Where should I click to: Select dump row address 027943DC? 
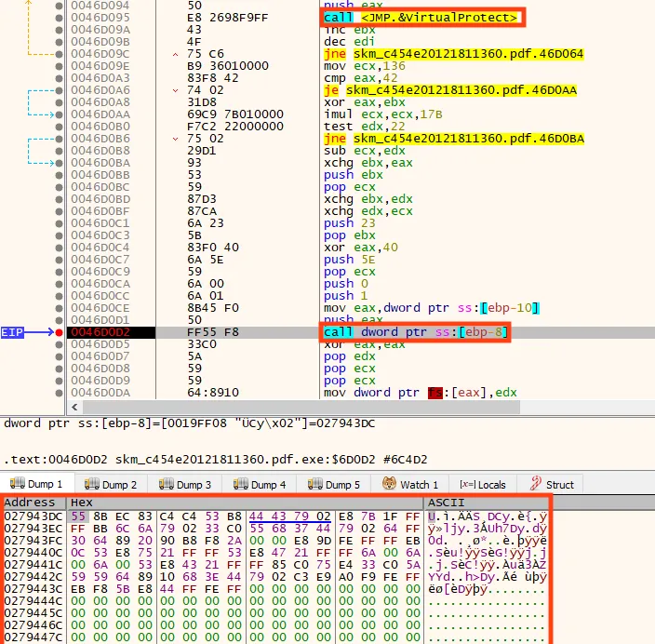point(33,517)
